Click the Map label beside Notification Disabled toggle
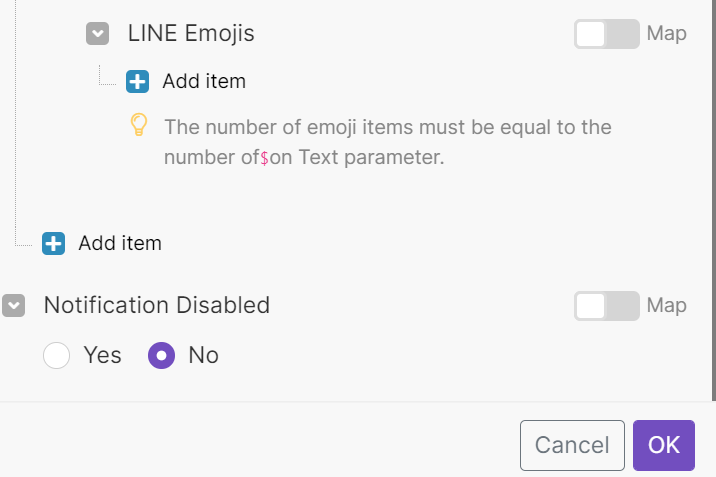The image size is (716, 477). tap(666, 305)
